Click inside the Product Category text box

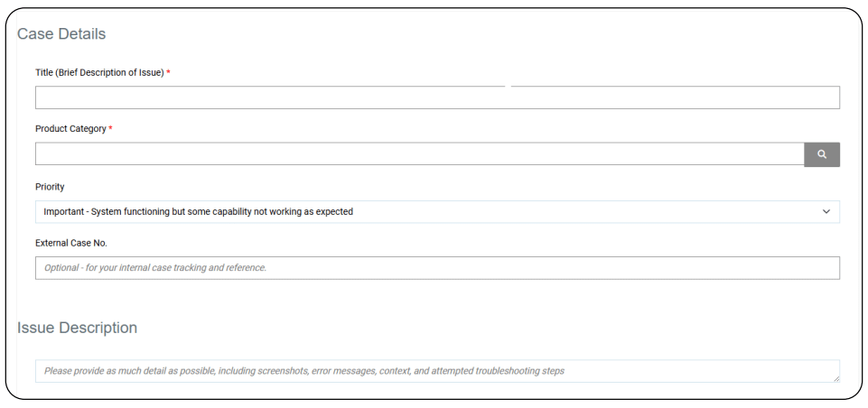(419, 154)
